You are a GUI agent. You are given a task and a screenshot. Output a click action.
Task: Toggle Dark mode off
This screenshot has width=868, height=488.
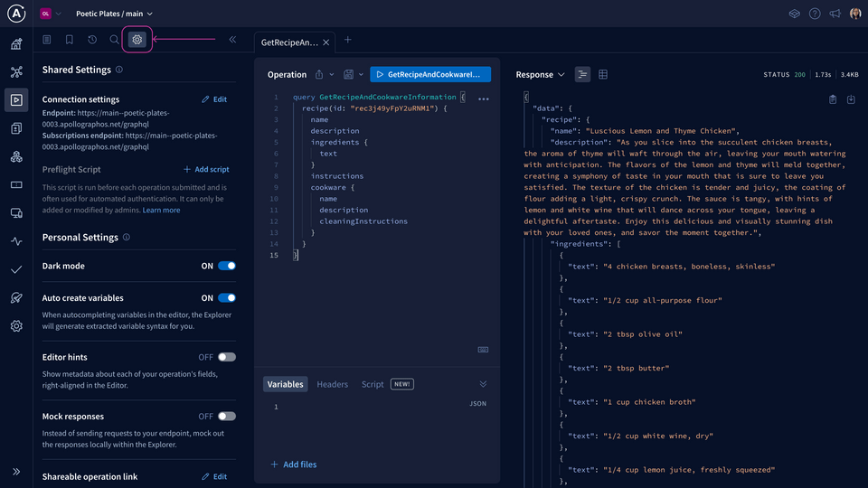click(226, 266)
